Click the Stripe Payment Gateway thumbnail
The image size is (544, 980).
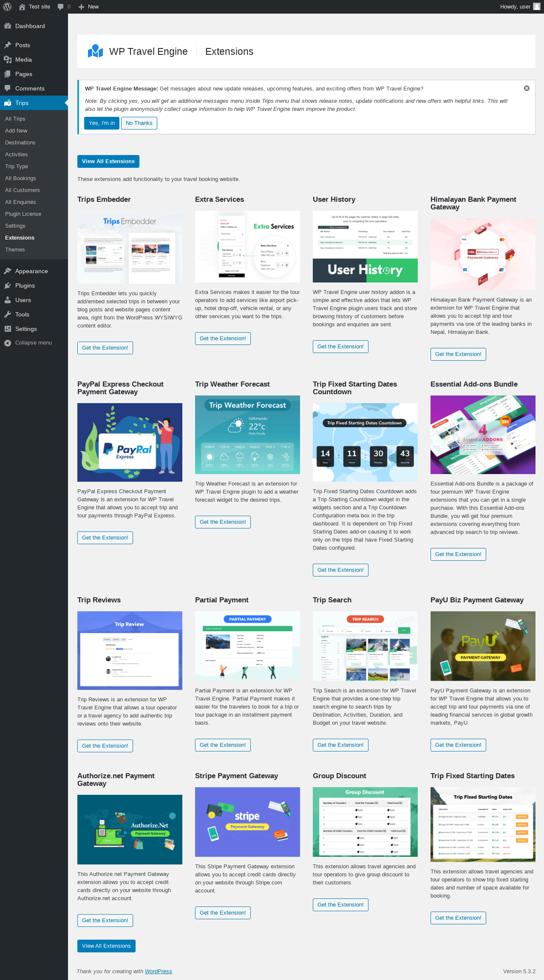[247, 822]
